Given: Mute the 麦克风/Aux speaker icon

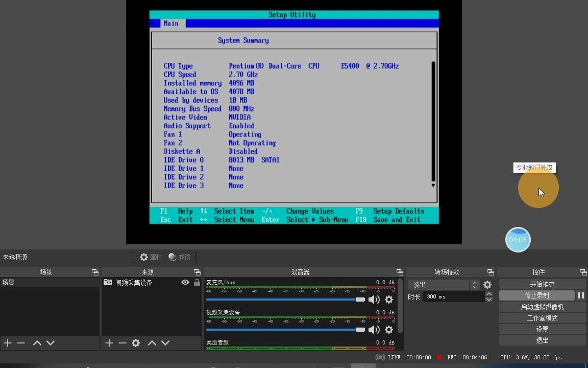Looking at the screenshot, I should click(x=374, y=300).
